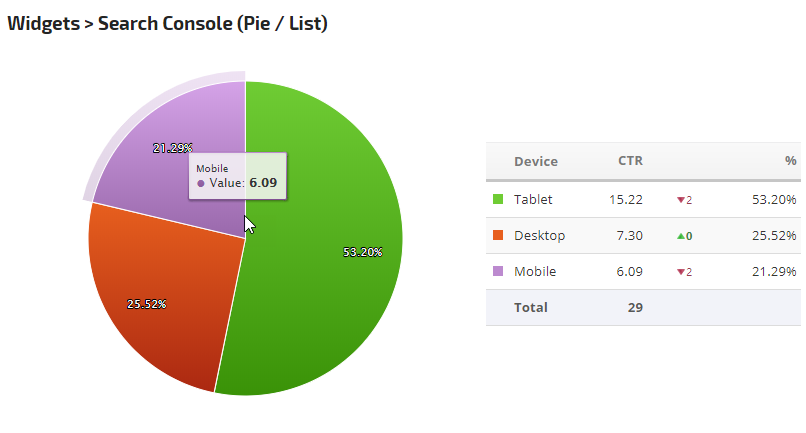Select the purple Mobile pie slice
Viewport: 806px width, 433px height.
click(x=150, y=180)
